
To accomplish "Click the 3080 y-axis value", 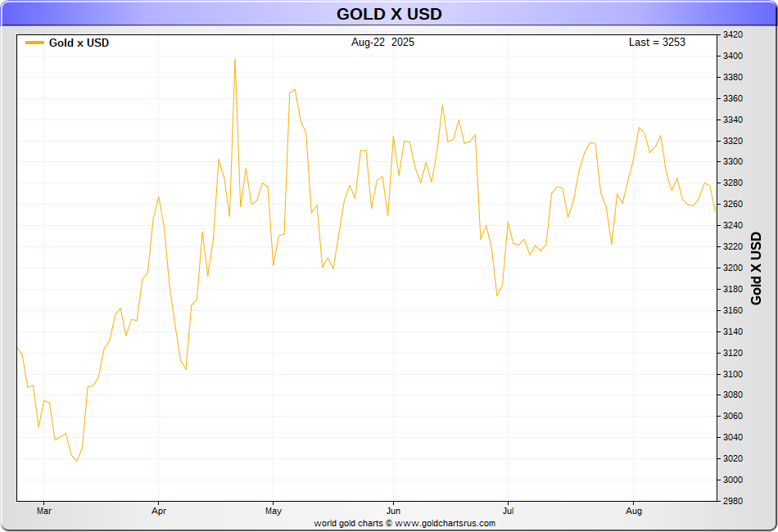I will coord(732,395).
